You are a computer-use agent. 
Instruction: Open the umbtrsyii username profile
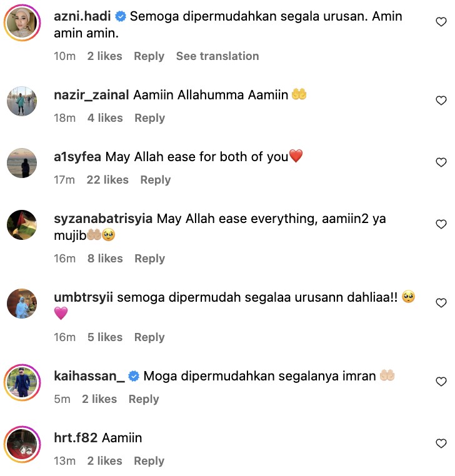83,297
